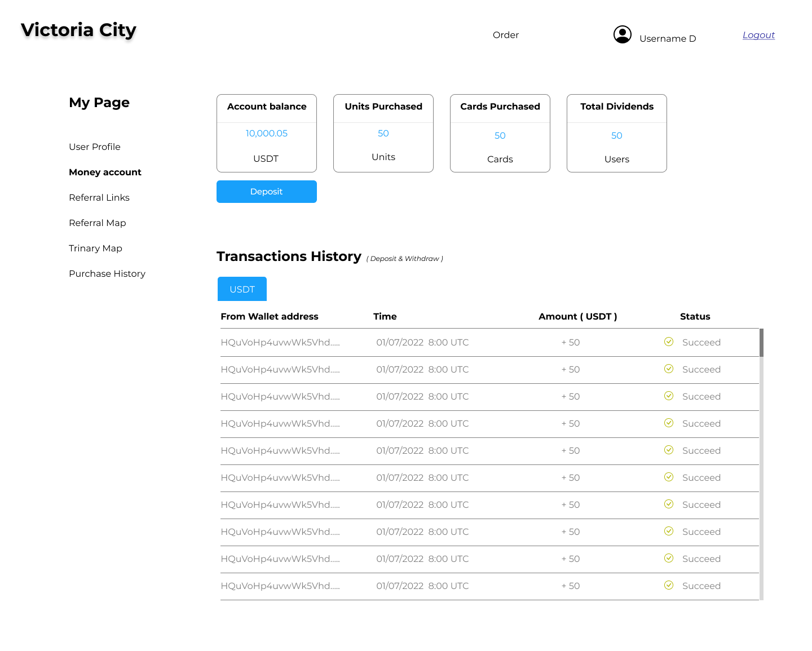Click the ninth row's success checkmark icon
812x651 pixels.
pyautogui.click(x=669, y=558)
